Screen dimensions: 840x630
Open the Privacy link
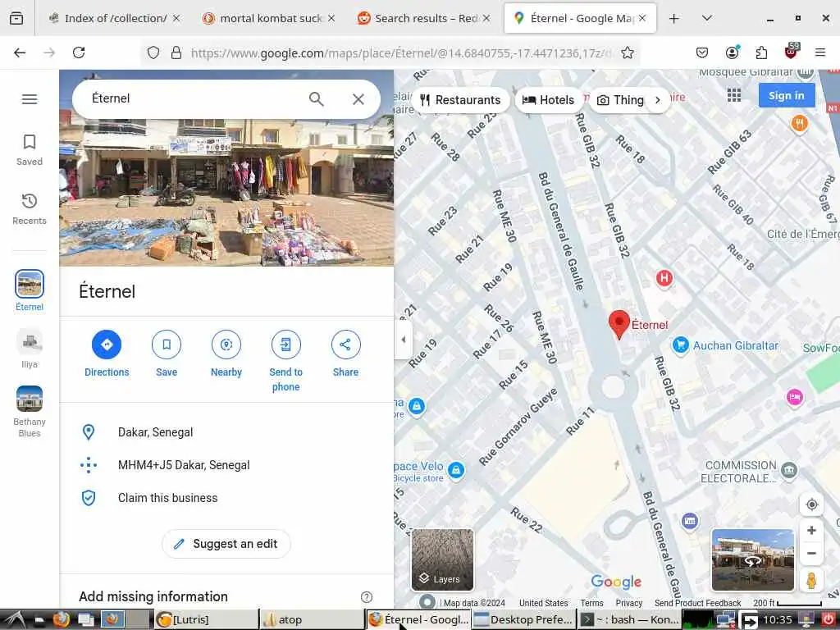(x=629, y=603)
